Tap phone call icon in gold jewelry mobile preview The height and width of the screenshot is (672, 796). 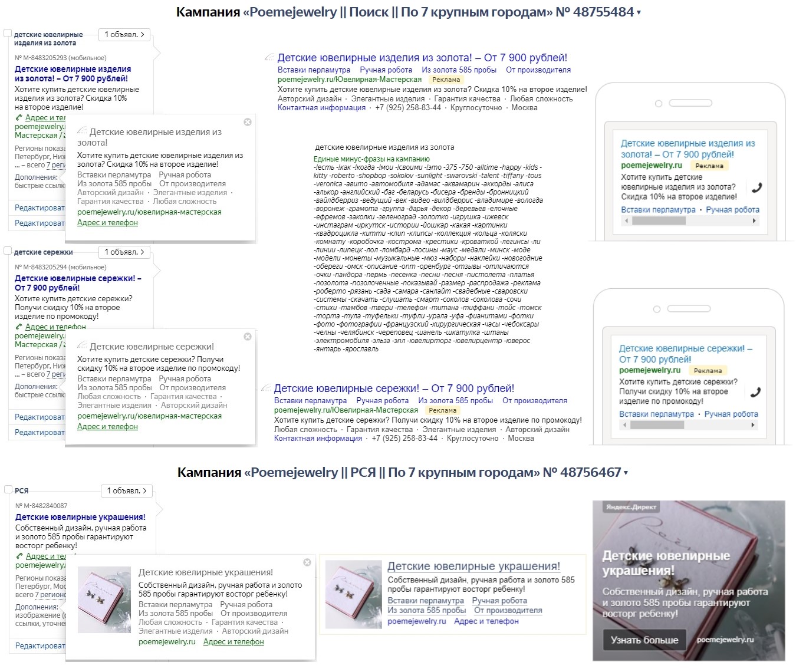tap(757, 187)
